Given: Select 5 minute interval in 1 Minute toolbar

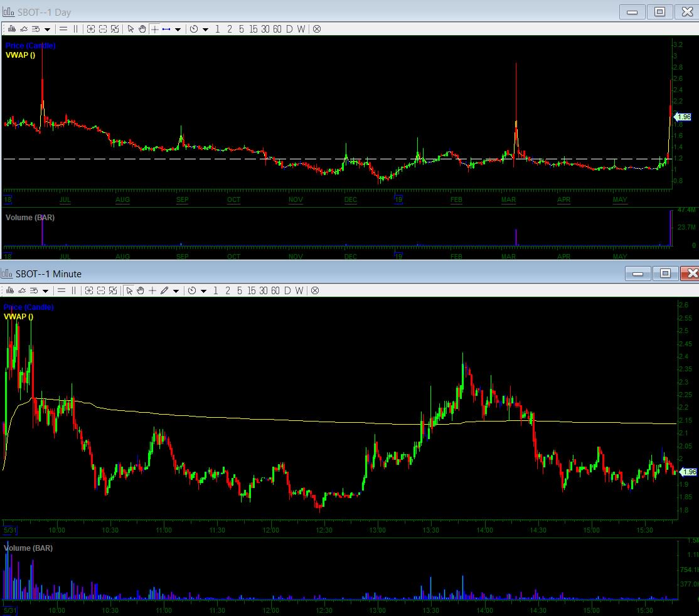Looking at the screenshot, I should pyautogui.click(x=240, y=290).
